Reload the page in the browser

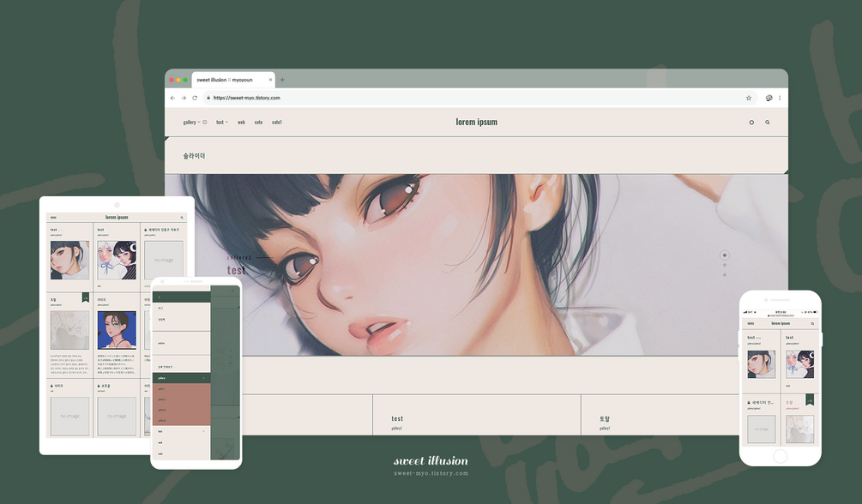[x=195, y=98]
